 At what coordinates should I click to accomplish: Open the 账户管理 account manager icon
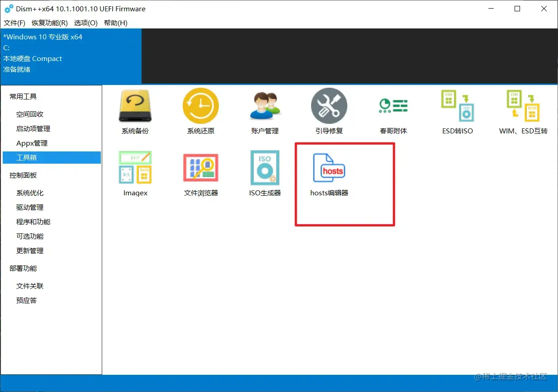tap(265, 106)
